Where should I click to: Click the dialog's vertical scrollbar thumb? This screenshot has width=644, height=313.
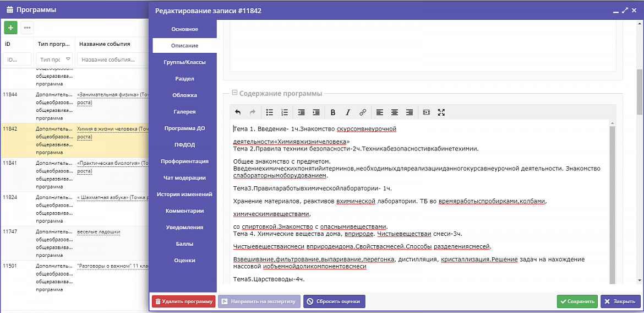point(640,91)
